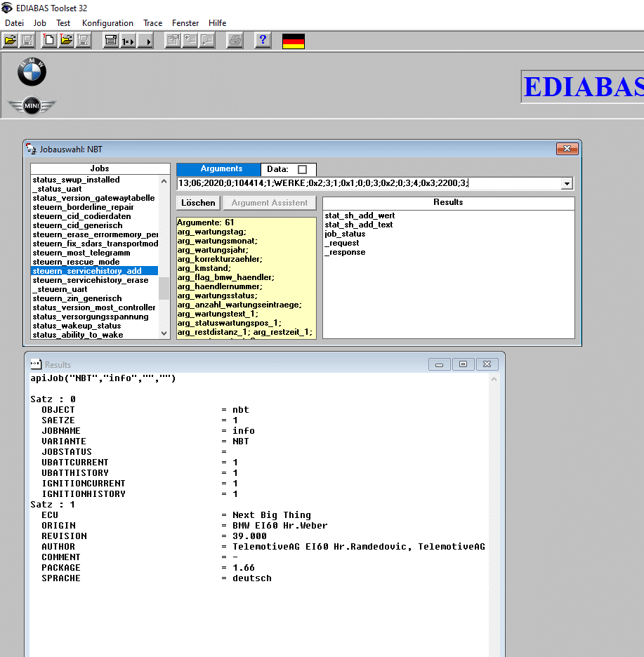
Task: Click the German flag language icon
Action: 293,41
